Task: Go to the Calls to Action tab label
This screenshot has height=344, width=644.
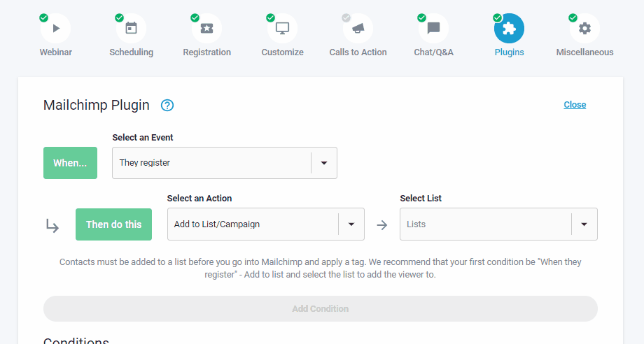Action: point(358,52)
